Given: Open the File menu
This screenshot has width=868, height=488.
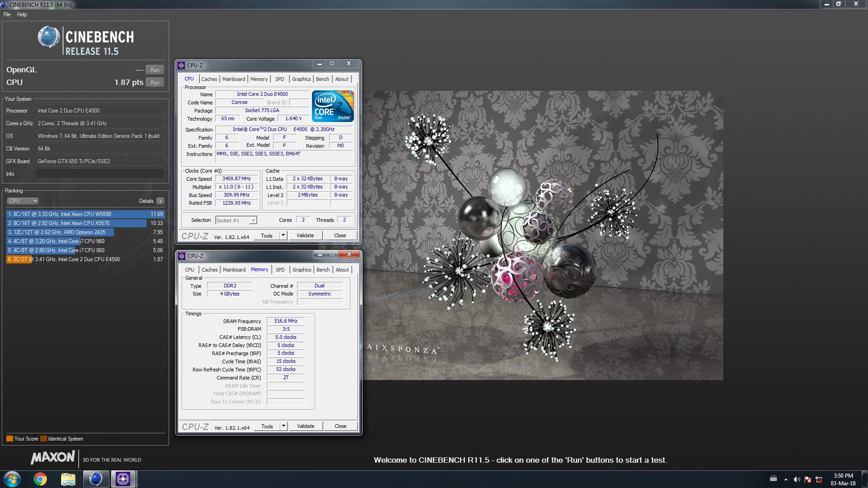Looking at the screenshot, I should pos(7,14).
